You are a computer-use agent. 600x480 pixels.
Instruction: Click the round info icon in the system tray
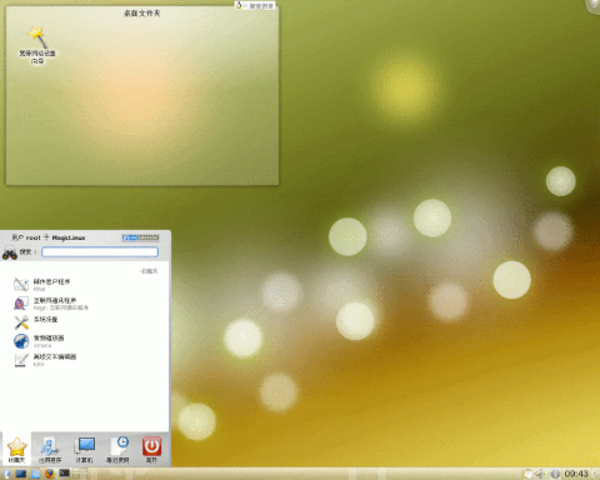pyautogui.click(x=555, y=474)
